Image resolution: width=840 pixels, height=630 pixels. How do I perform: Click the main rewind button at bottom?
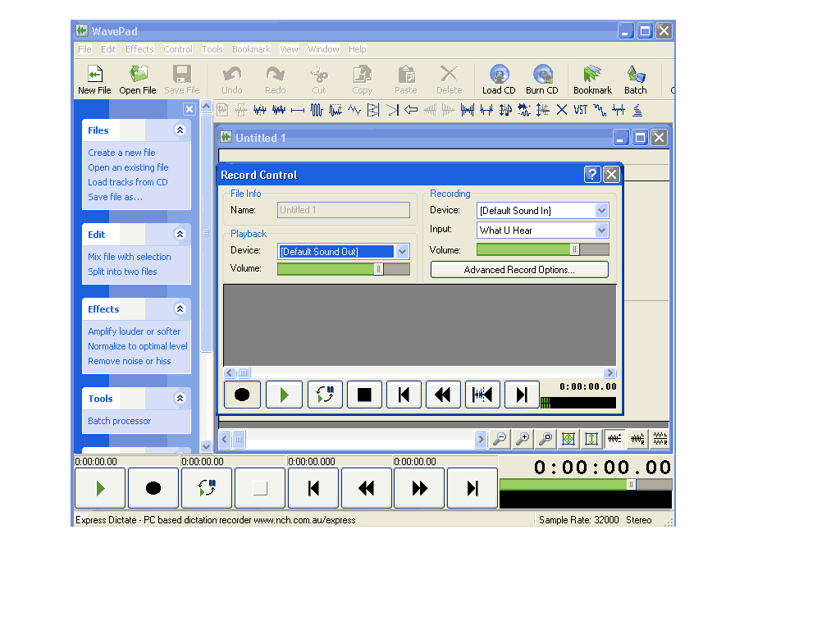tap(367, 488)
